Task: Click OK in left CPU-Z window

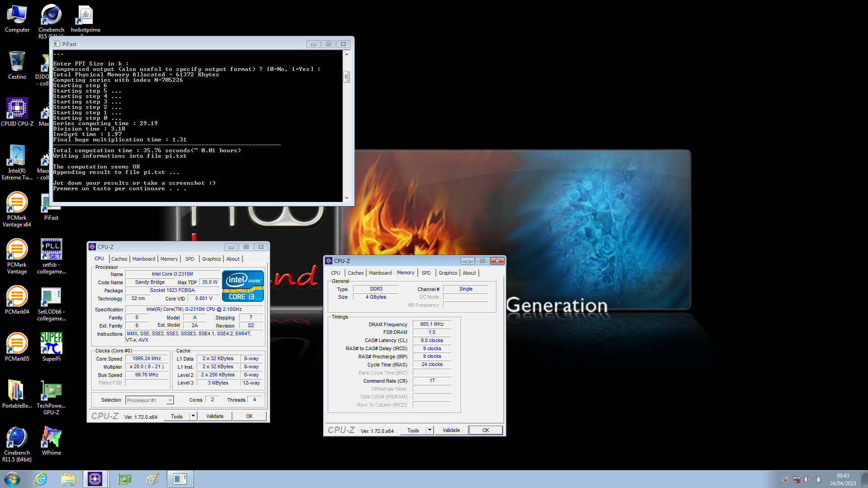Action: tap(249, 416)
